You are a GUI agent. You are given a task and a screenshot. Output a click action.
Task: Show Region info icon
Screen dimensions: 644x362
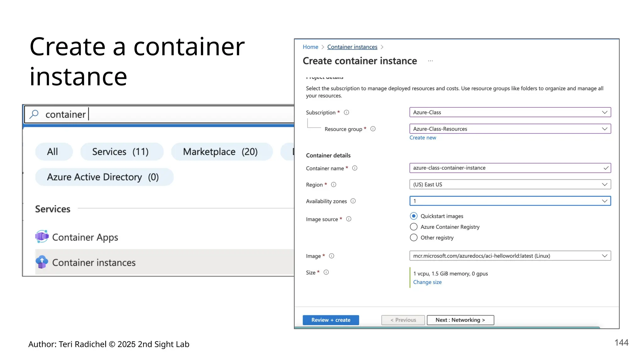pyautogui.click(x=334, y=185)
